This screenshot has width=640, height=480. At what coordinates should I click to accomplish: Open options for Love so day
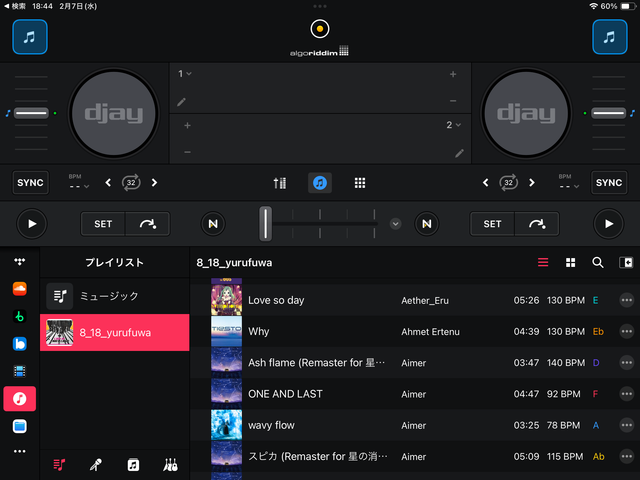click(x=627, y=300)
